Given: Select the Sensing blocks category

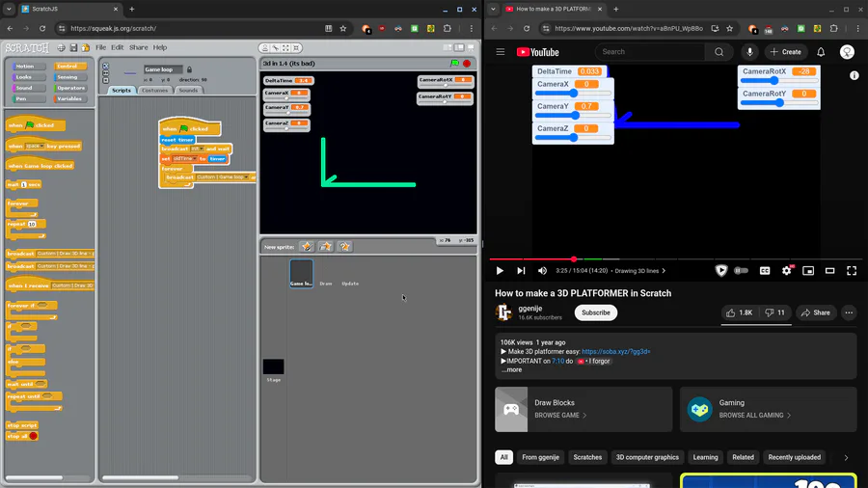Looking at the screenshot, I should (x=69, y=77).
